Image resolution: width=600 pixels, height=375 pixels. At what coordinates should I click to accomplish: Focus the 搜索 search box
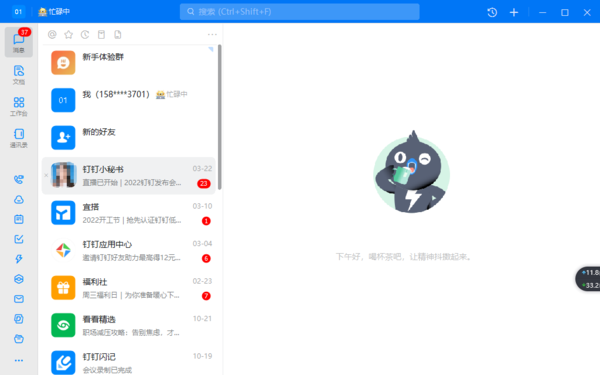click(x=300, y=12)
